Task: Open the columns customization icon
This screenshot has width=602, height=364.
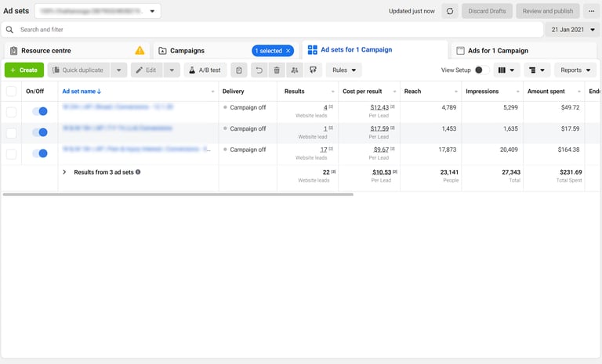Action: pyautogui.click(x=506, y=70)
